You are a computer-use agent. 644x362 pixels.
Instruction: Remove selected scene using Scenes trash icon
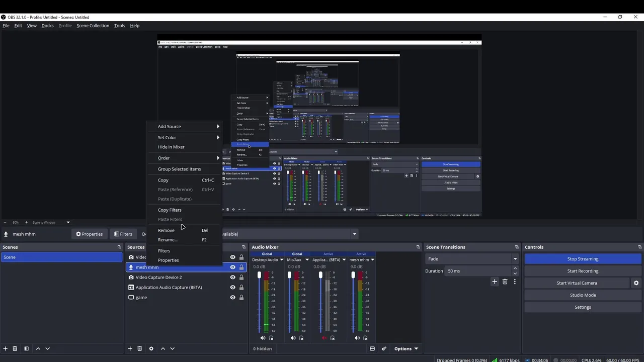tap(15, 348)
